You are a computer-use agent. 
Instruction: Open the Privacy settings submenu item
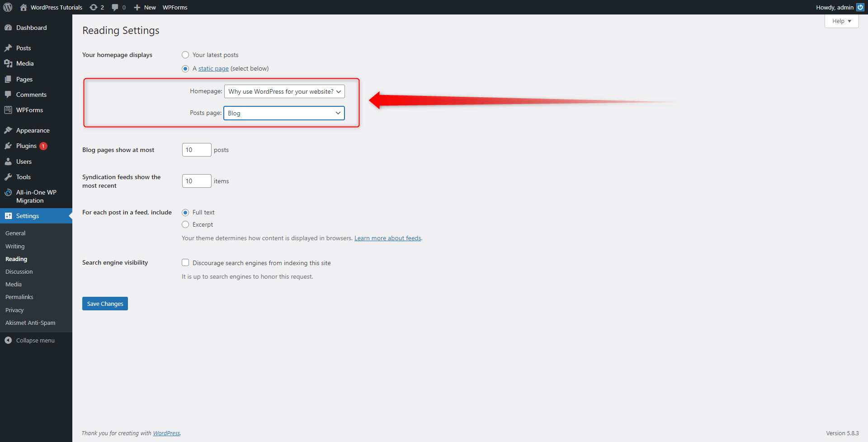(x=14, y=310)
